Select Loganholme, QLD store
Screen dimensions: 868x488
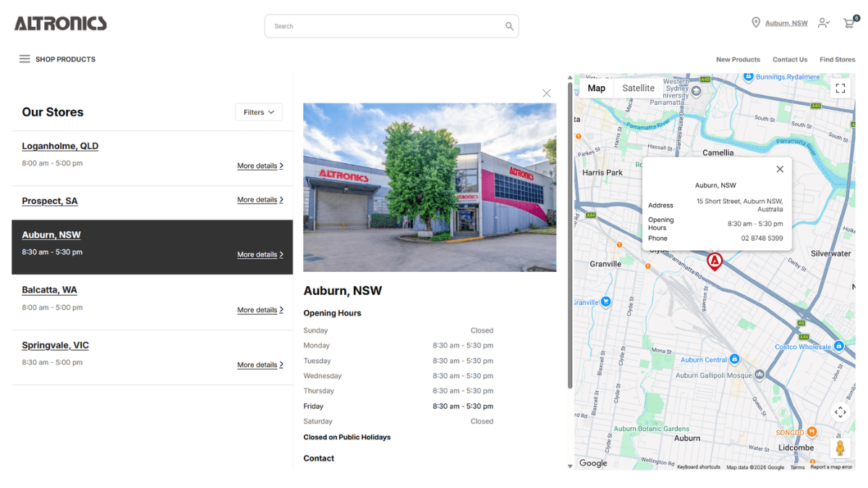point(60,146)
